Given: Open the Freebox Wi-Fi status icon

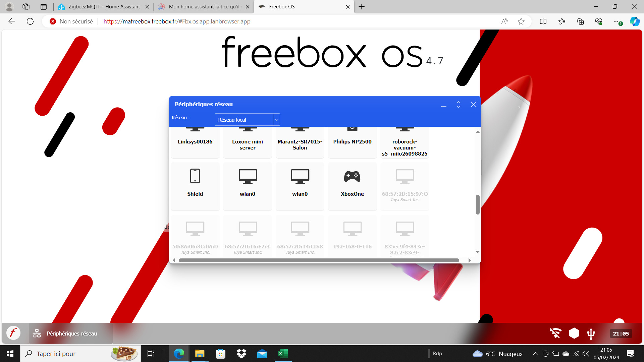Looking at the screenshot, I should (x=555, y=333).
